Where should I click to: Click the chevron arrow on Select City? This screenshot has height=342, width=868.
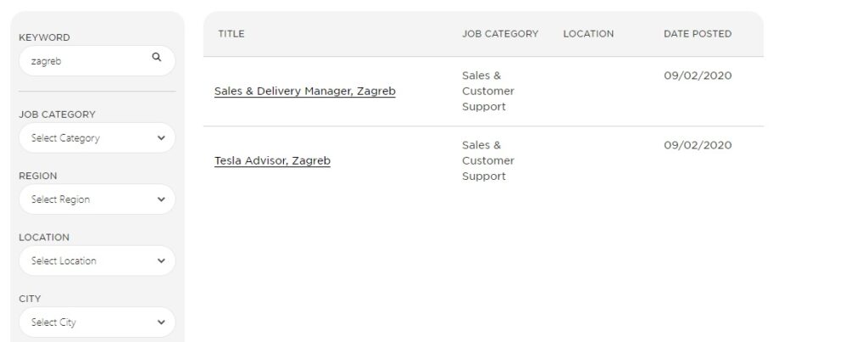pos(161,322)
